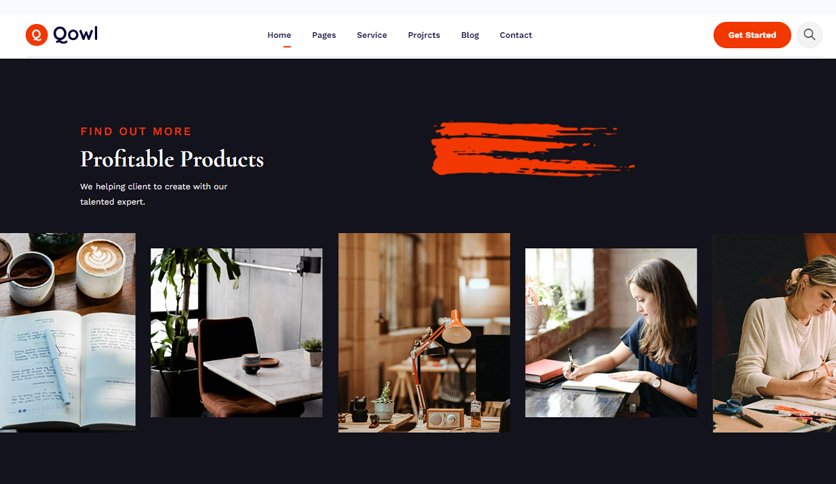Navigate to the Blog page
The image size is (836, 484).
(x=470, y=35)
